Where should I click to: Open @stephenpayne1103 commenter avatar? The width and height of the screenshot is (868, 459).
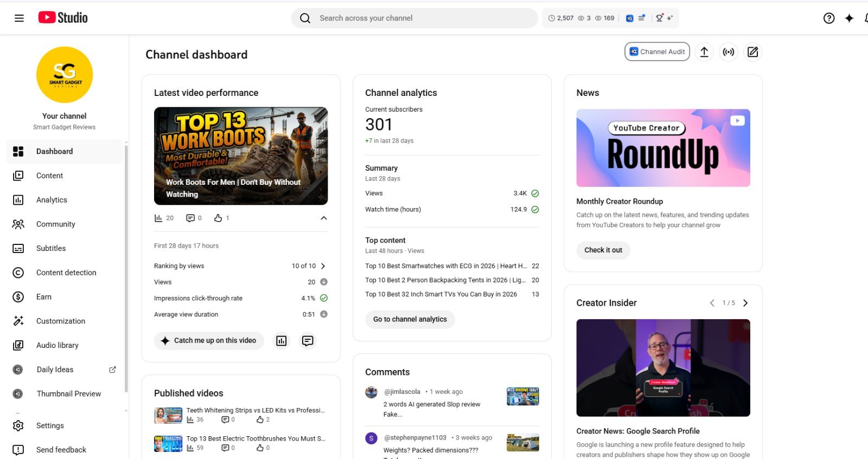point(372,438)
